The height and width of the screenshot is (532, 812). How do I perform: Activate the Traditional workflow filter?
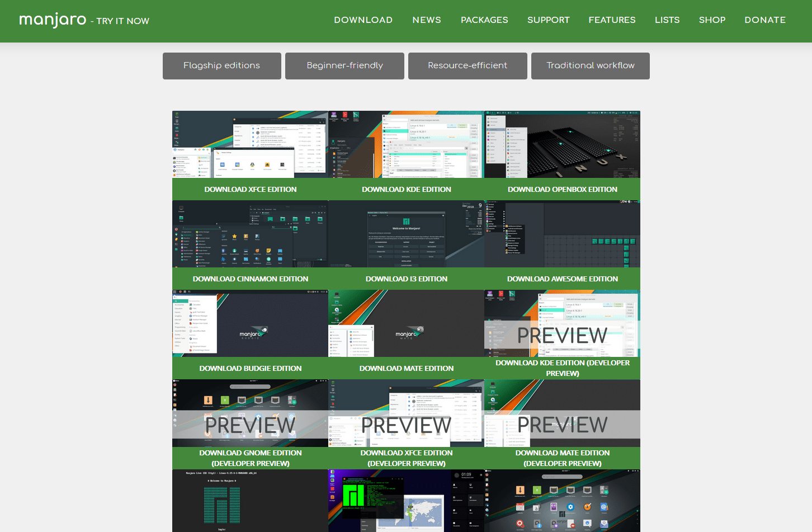590,65
